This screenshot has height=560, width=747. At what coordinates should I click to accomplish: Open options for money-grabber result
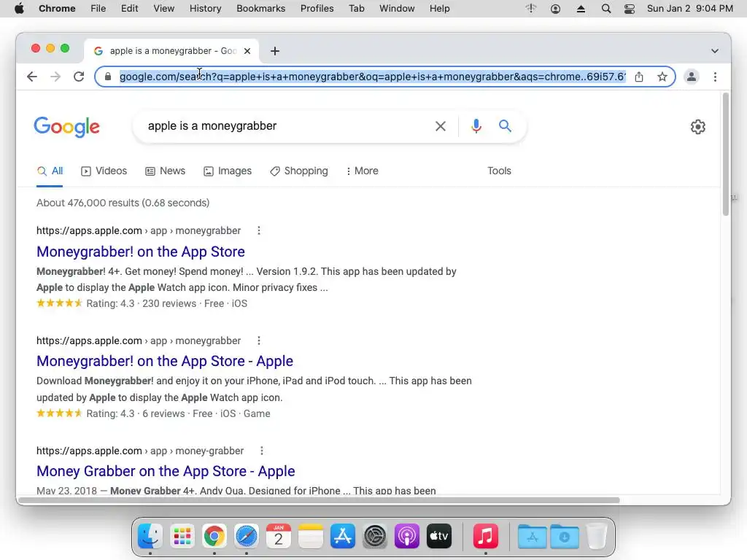[262, 451]
